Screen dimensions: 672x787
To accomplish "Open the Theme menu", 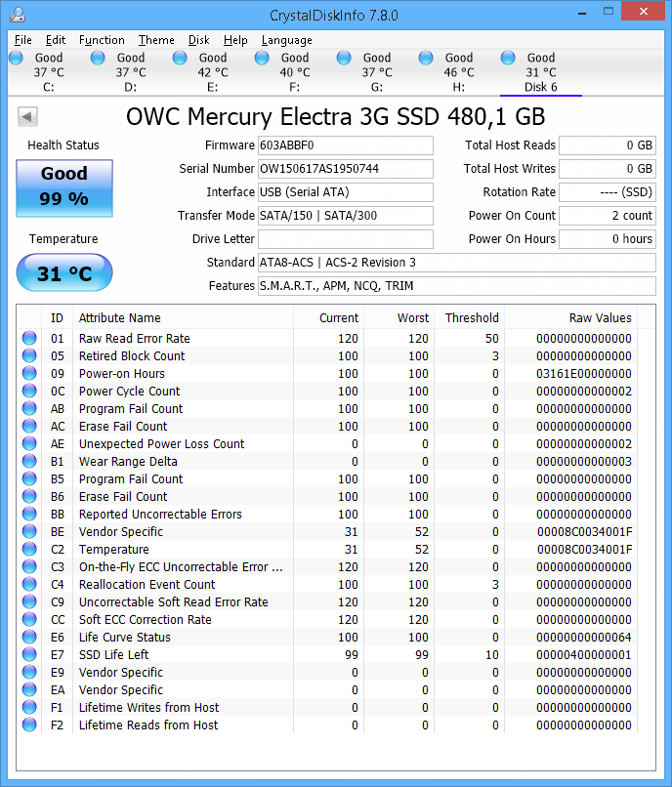I will 156,40.
